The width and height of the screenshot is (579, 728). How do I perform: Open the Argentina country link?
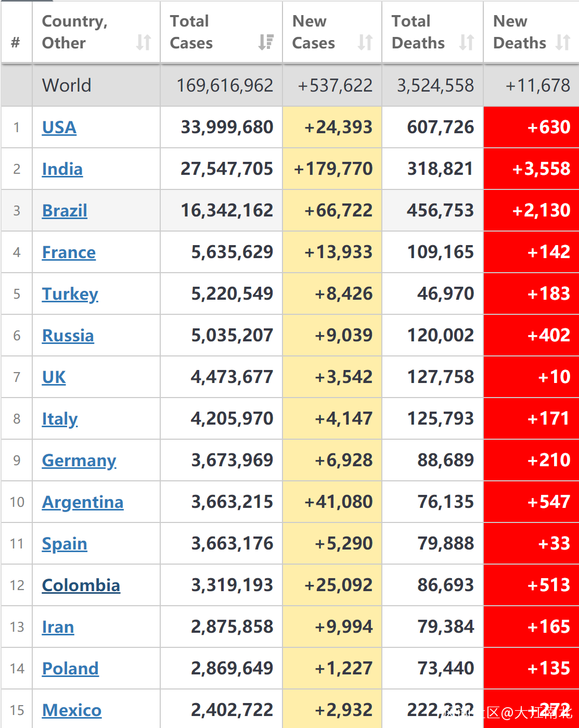pos(83,502)
